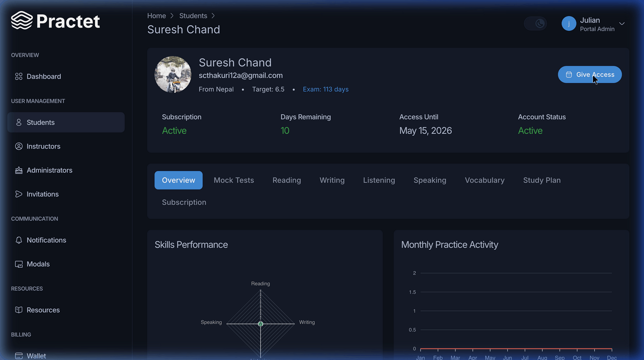
Task: Click the Instructors sidebar icon
Action: click(x=19, y=146)
